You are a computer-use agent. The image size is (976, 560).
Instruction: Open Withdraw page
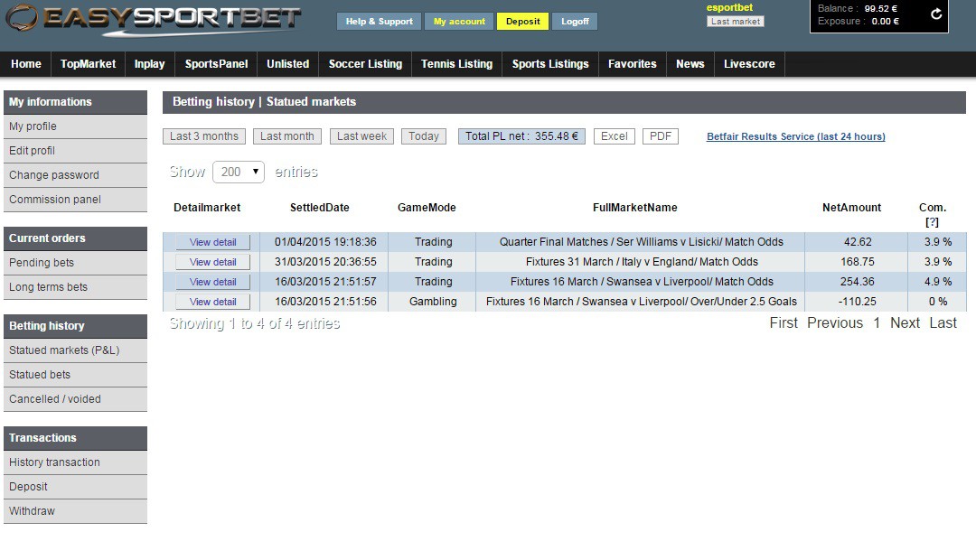[75, 511]
